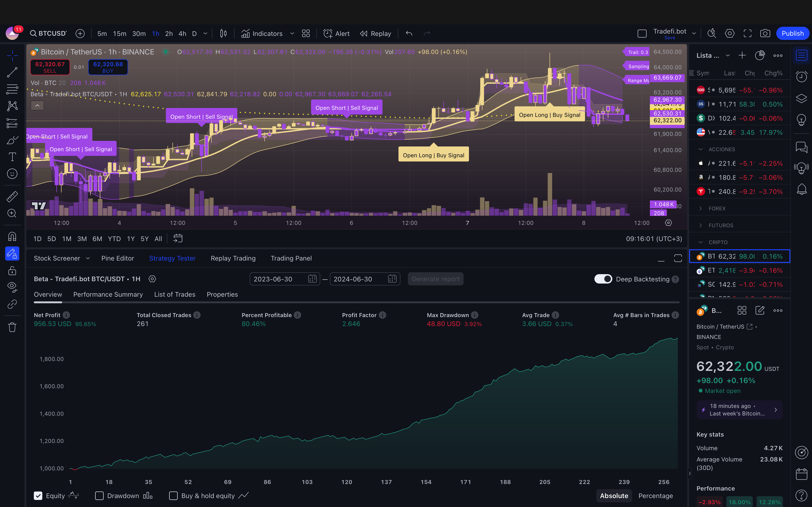The height and width of the screenshot is (507, 812).
Task: Select the trend line drawing tool
Action: coord(12,72)
